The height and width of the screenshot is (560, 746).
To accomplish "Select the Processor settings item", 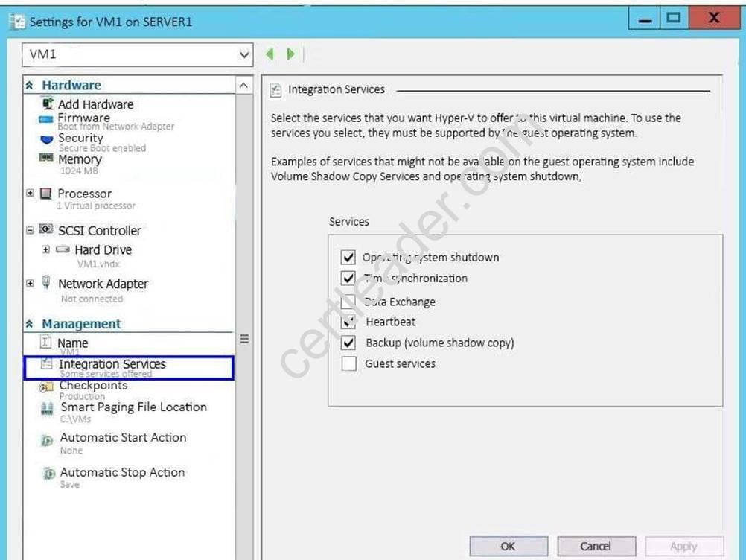I will point(85,194).
